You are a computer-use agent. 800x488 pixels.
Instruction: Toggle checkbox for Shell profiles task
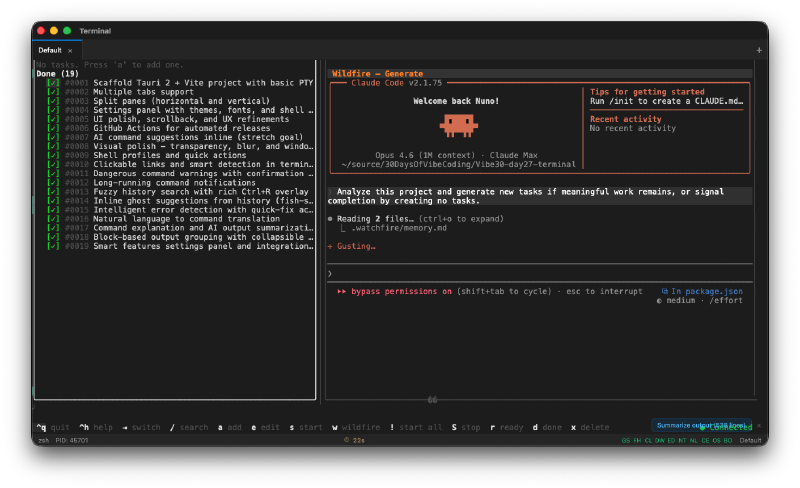click(x=53, y=155)
